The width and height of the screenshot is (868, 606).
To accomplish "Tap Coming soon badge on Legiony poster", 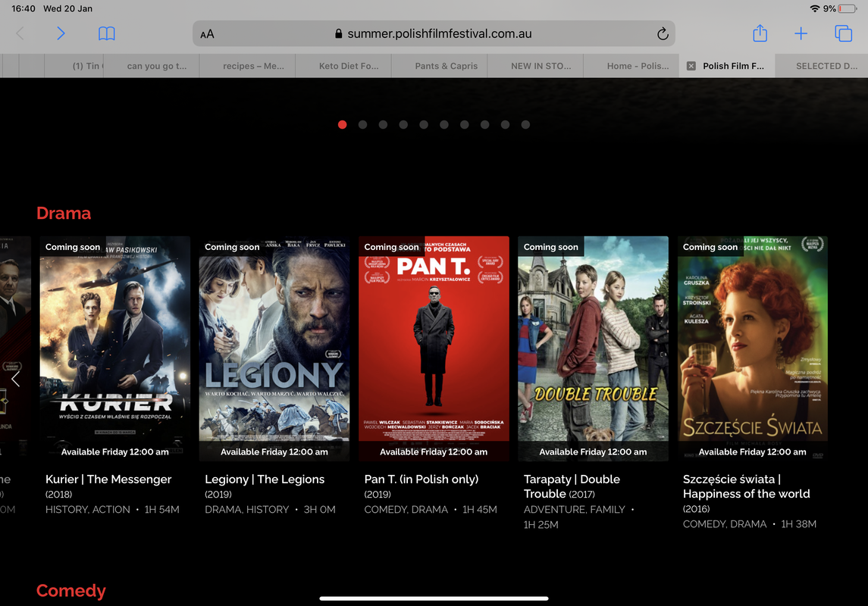I will coord(232,247).
